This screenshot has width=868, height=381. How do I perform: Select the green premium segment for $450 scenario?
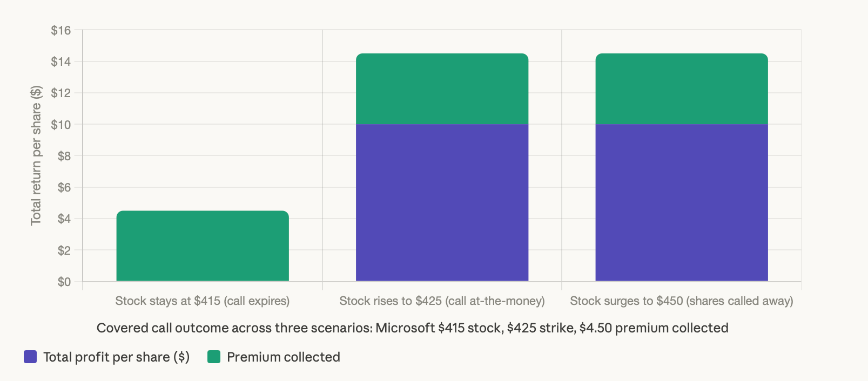[682, 89]
